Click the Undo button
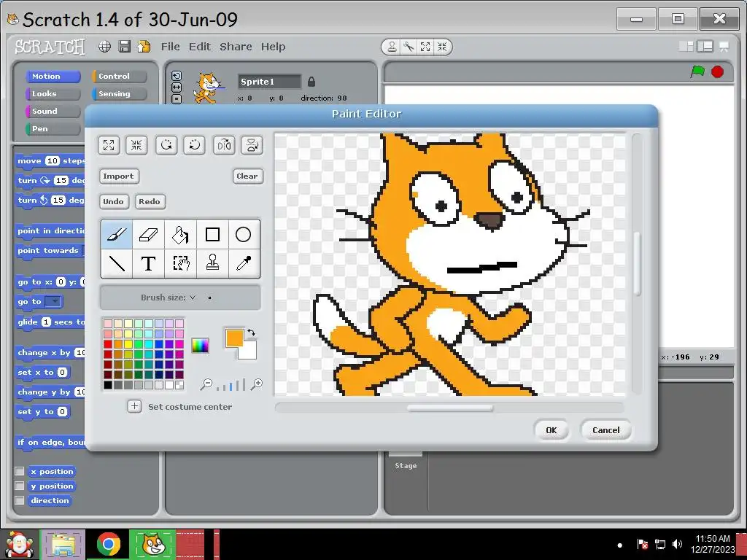This screenshot has height=560, width=747. coord(113,201)
